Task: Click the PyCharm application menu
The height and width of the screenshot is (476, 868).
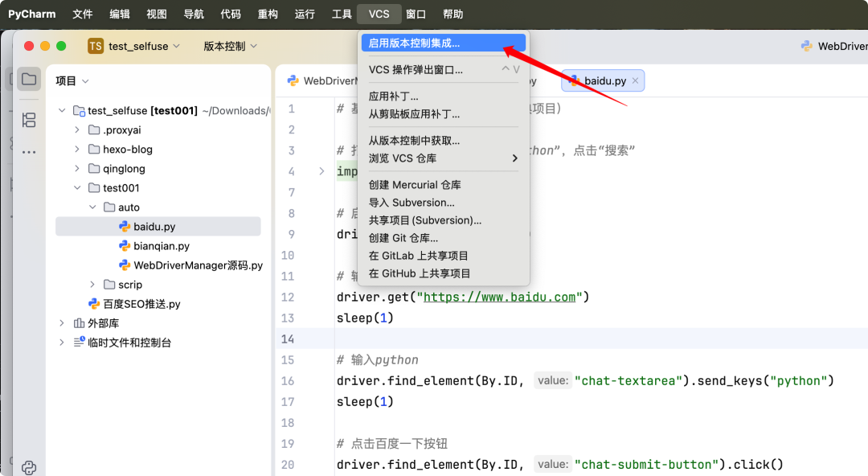Action: tap(31, 14)
